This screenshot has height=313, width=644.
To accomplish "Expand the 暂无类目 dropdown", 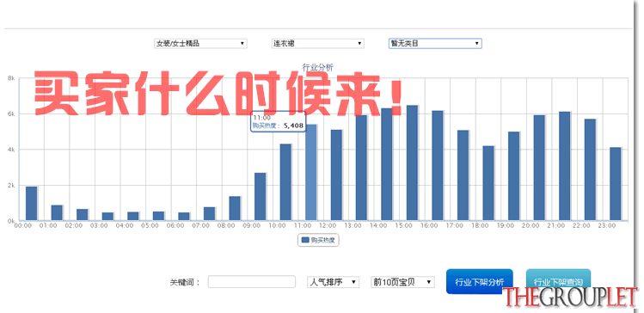I will coord(435,43).
